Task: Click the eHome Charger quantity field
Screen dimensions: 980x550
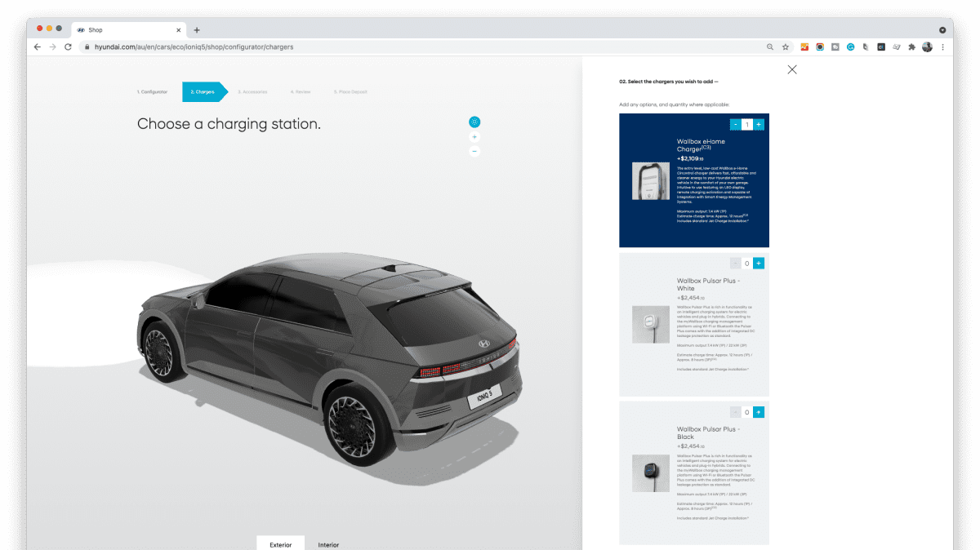Action: [x=747, y=124]
